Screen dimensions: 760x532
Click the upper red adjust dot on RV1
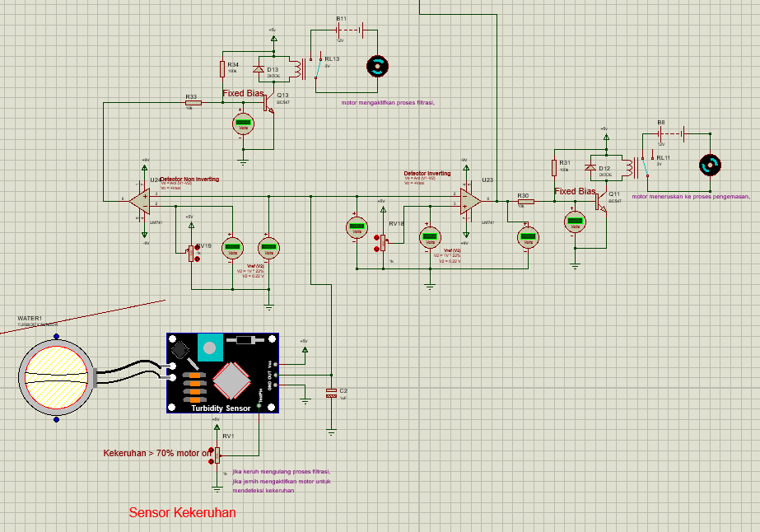coord(211,450)
